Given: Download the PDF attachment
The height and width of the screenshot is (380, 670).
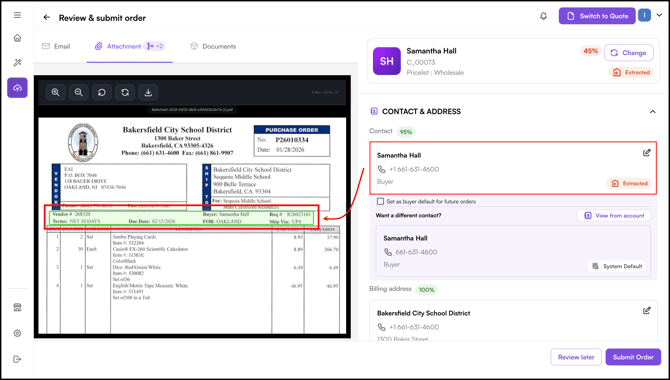Looking at the screenshot, I should tap(148, 92).
